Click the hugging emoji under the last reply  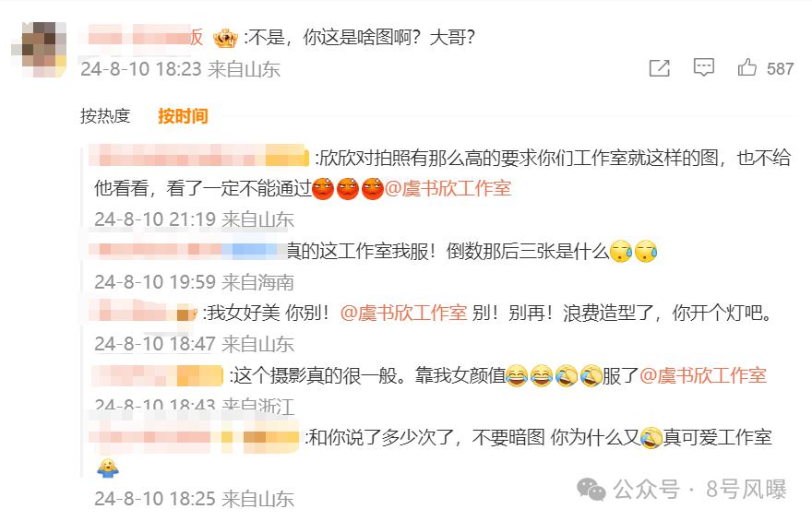108,468
